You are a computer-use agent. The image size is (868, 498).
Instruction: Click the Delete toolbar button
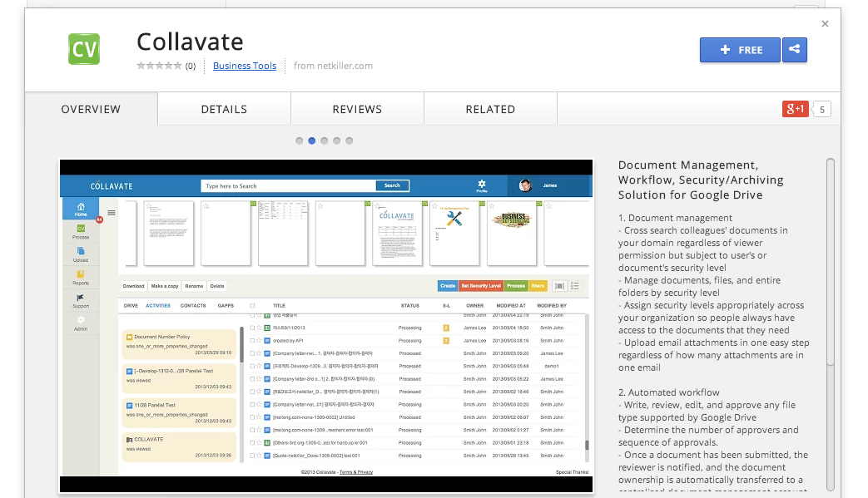click(217, 286)
